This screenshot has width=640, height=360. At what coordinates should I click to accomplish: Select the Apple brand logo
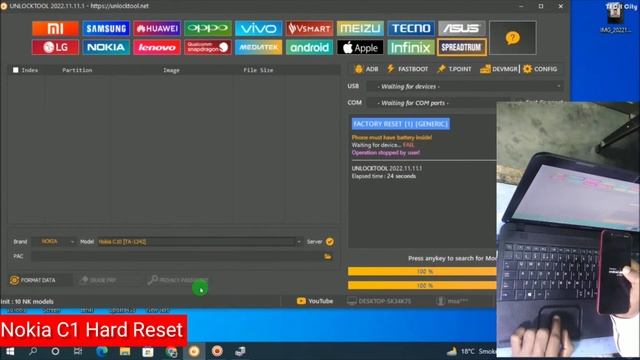(x=360, y=47)
